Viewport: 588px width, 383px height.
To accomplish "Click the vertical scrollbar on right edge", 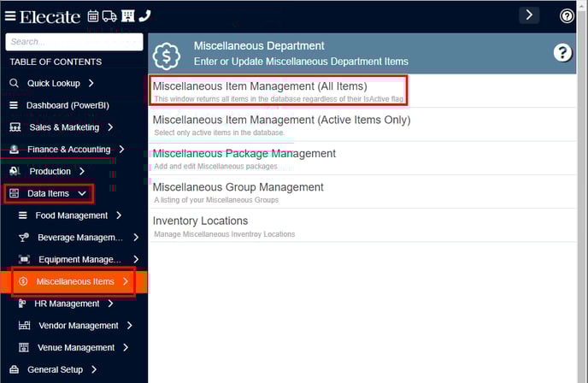I will (582, 191).
